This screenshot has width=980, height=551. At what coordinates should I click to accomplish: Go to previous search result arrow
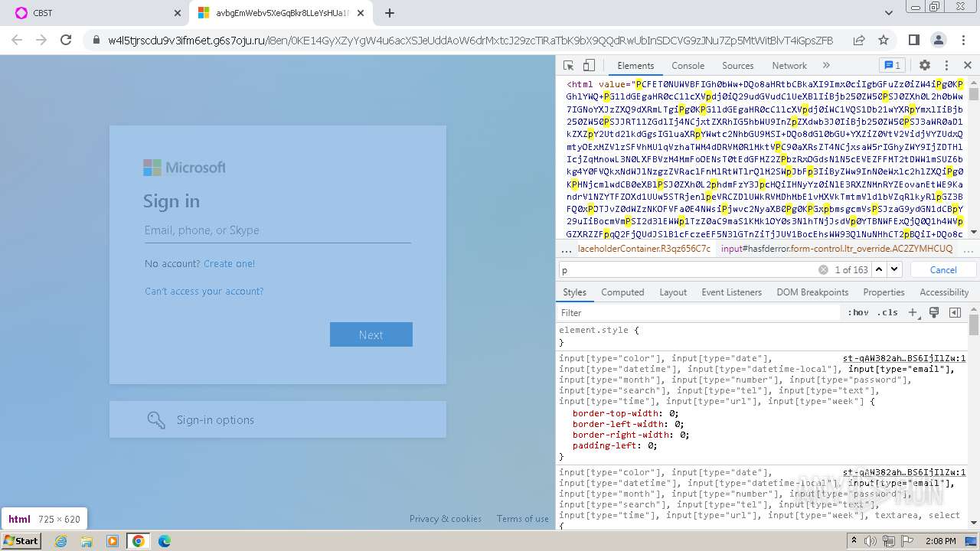click(879, 269)
